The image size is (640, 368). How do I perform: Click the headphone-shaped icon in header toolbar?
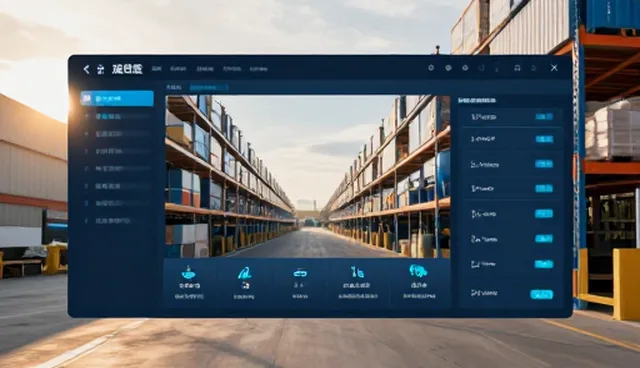tap(517, 68)
